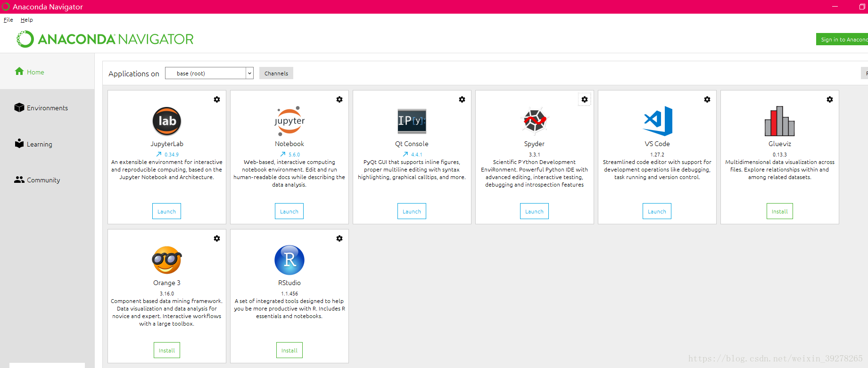Open Qt Console settings gear
868x368 pixels.
coord(462,99)
